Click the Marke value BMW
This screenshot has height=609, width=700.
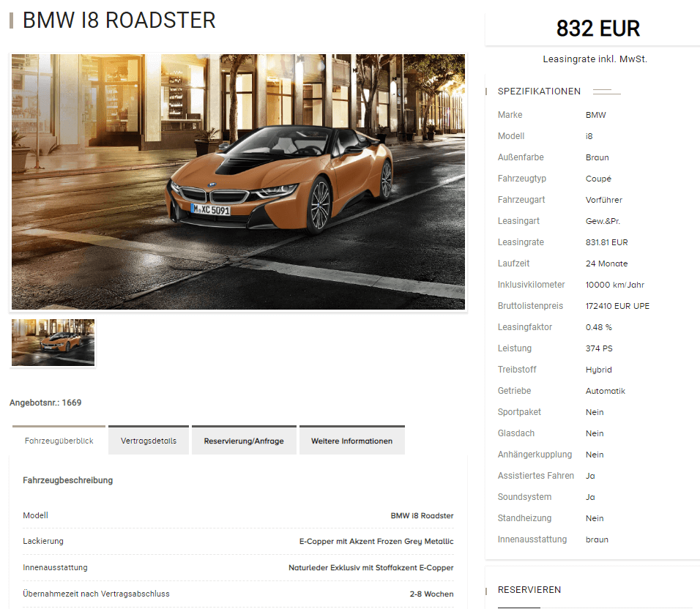click(595, 115)
